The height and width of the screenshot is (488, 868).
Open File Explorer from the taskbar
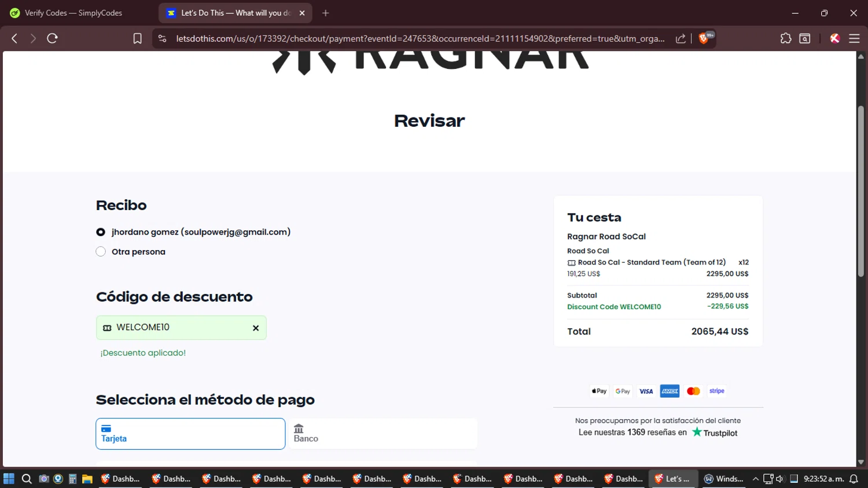tap(87, 479)
